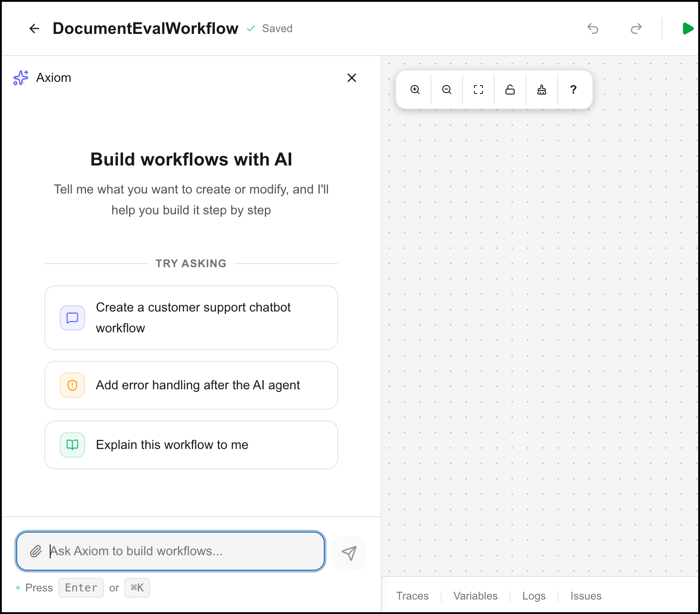The image size is (700, 614).
Task: Open the Variables tab
Action: tap(476, 596)
